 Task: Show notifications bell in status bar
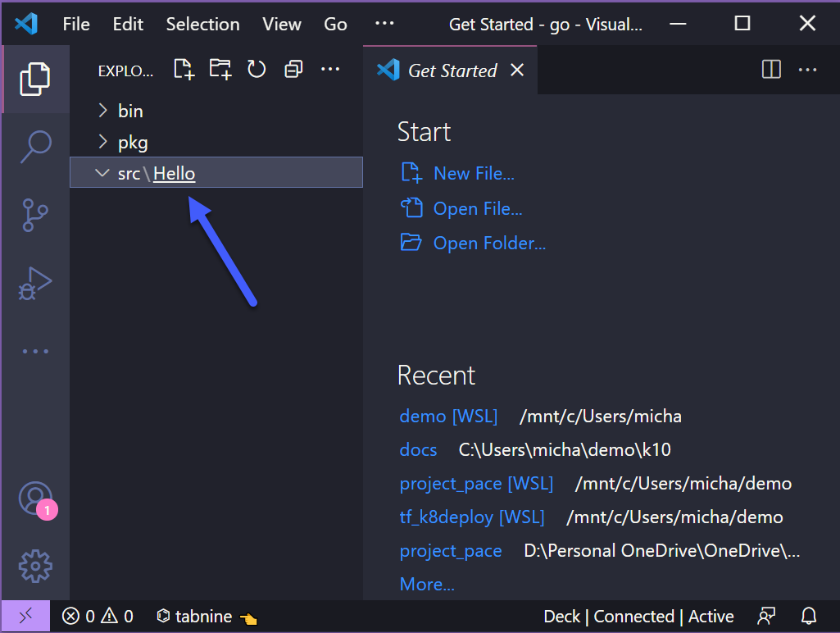[x=809, y=616]
